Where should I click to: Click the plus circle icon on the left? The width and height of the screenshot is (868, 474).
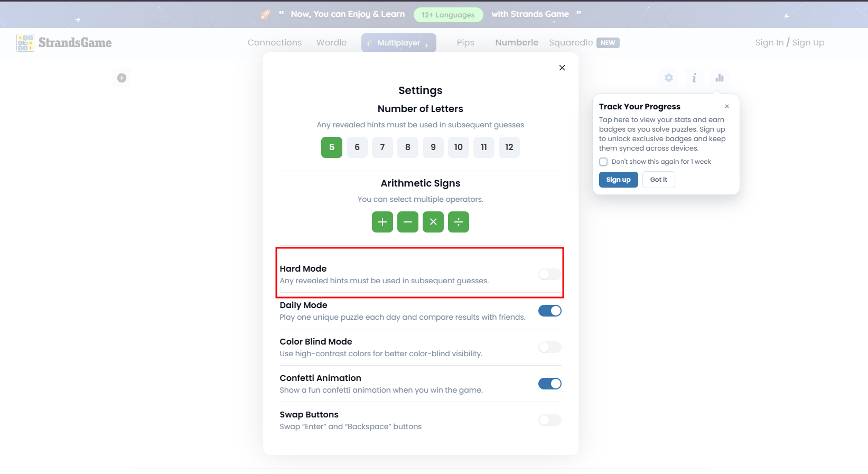point(122,78)
